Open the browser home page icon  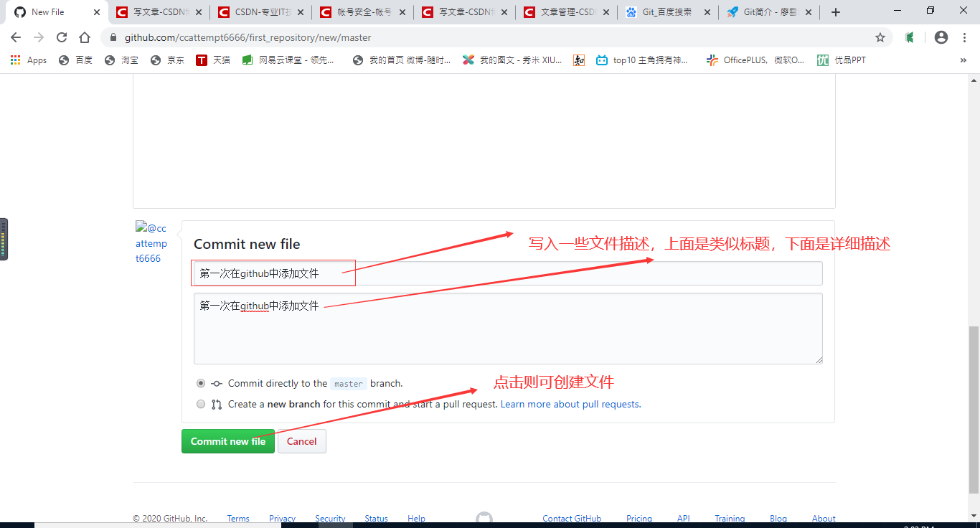pyautogui.click(x=85, y=37)
